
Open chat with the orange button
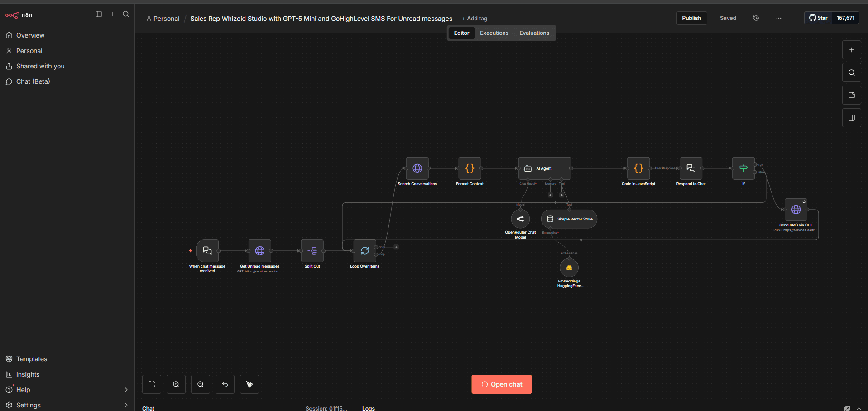[501, 384]
